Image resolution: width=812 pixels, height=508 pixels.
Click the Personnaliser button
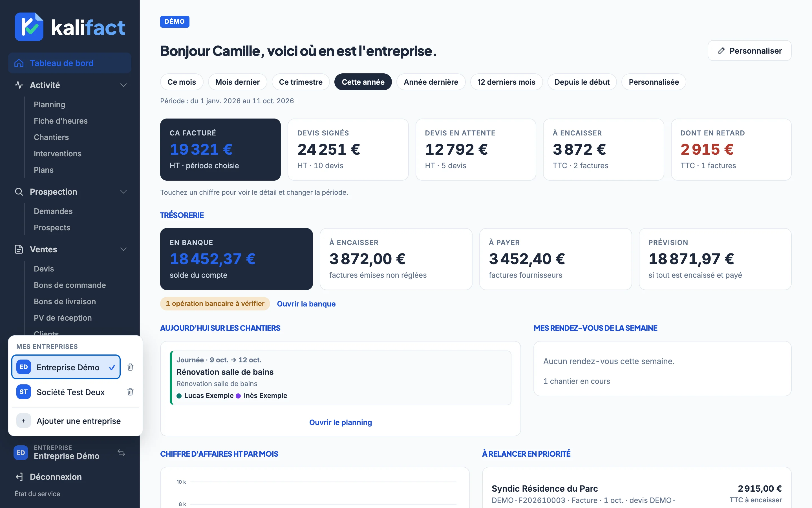pos(750,51)
